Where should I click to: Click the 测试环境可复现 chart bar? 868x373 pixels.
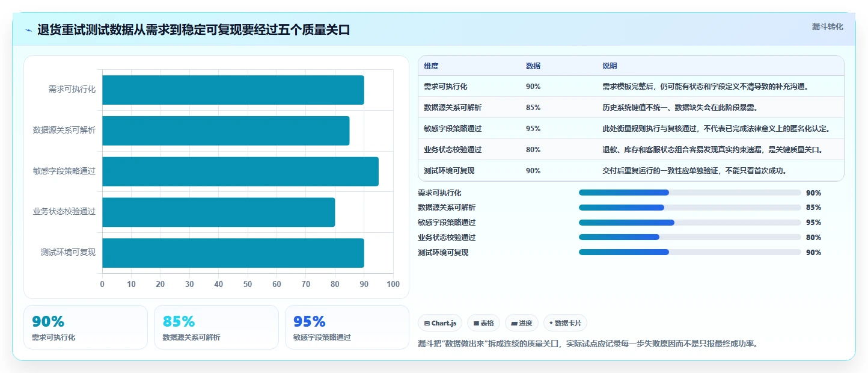pos(233,253)
